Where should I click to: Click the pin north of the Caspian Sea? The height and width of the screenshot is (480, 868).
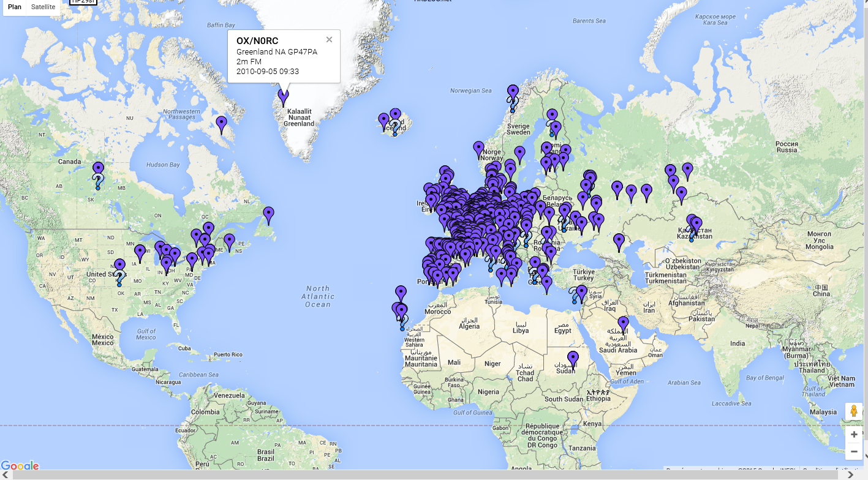[x=619, y=242]
